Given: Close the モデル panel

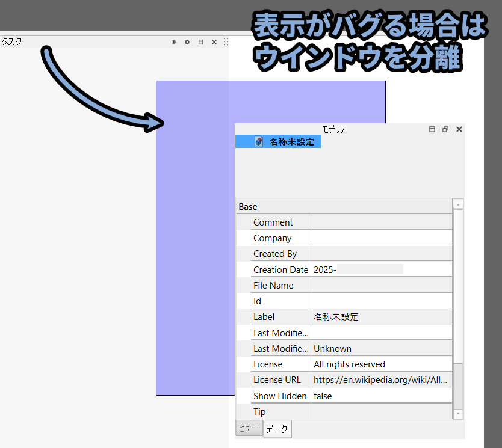Looking at the screenshot, I should (x=459, y=129).
